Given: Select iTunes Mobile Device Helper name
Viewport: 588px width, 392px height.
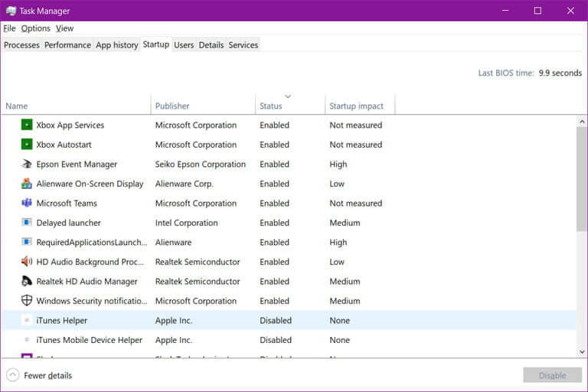Looking at the screenshot, I should (x=90, y=340).
